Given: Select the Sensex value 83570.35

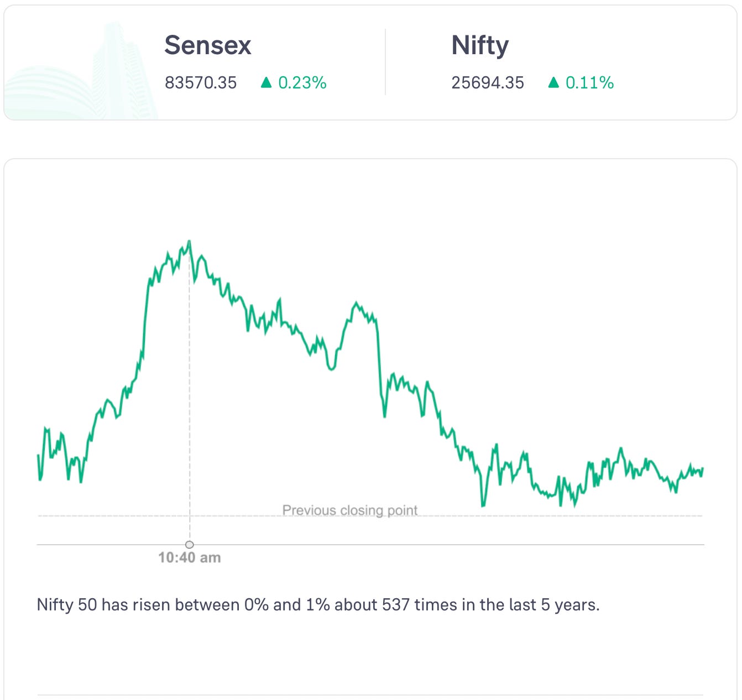Looking at the screenshot, I should [201, 83].
